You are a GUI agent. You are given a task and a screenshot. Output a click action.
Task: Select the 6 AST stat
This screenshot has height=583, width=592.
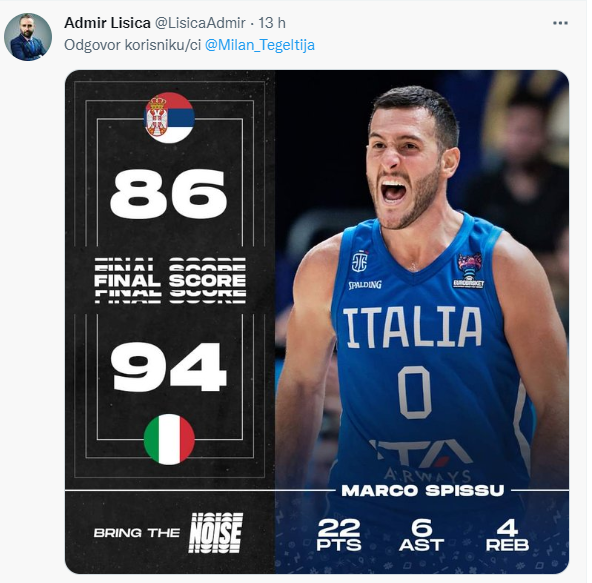click(x=421, y=535)
